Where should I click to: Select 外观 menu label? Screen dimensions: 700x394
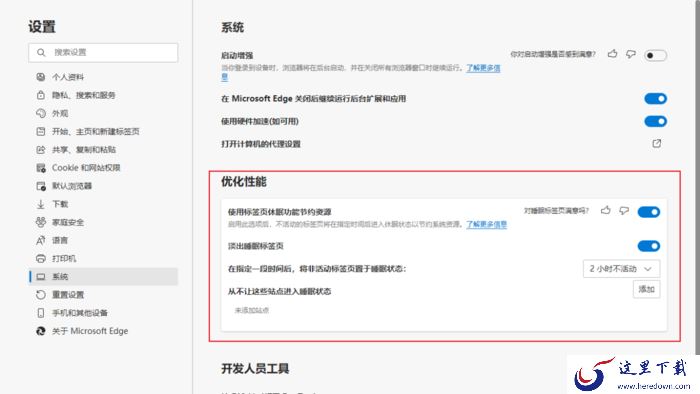60,113
